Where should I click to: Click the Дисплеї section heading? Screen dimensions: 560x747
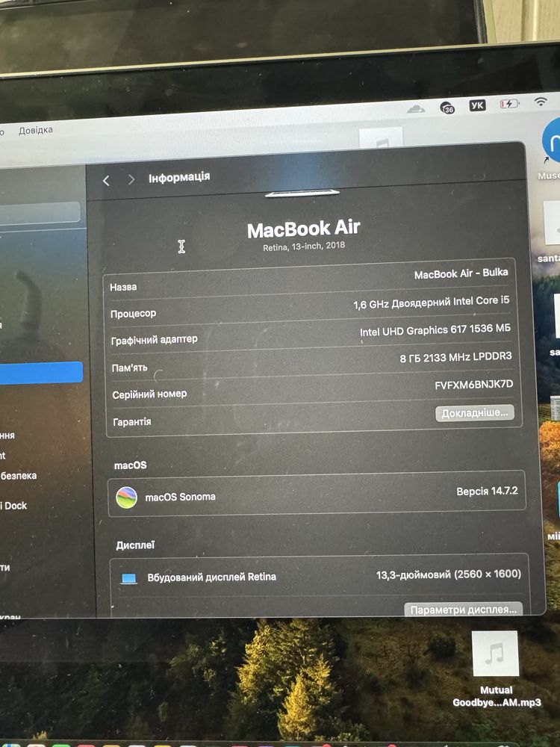click(x=136, y=545)
